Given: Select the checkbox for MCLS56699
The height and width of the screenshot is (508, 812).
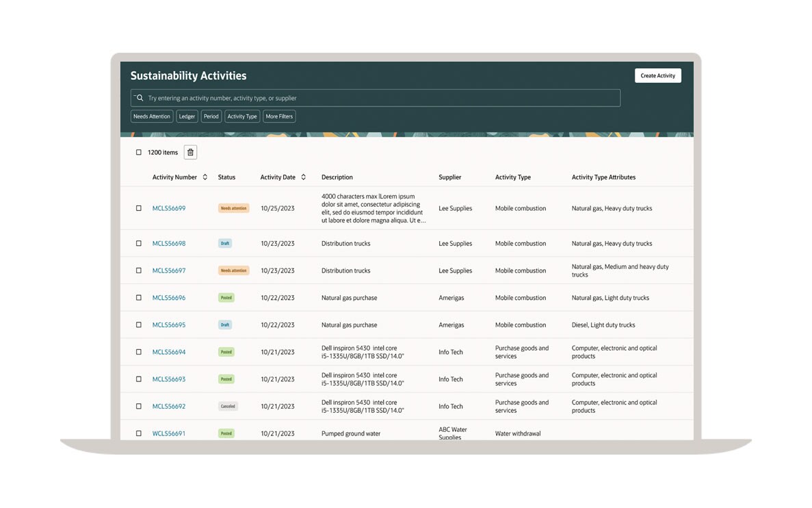Looking at the screenshot, I should (139, 208).
